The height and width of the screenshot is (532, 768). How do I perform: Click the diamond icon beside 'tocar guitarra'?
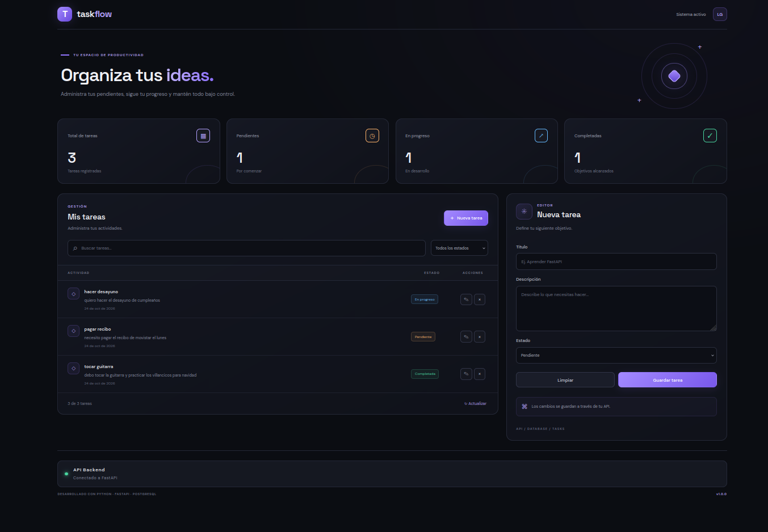point(74,368)
